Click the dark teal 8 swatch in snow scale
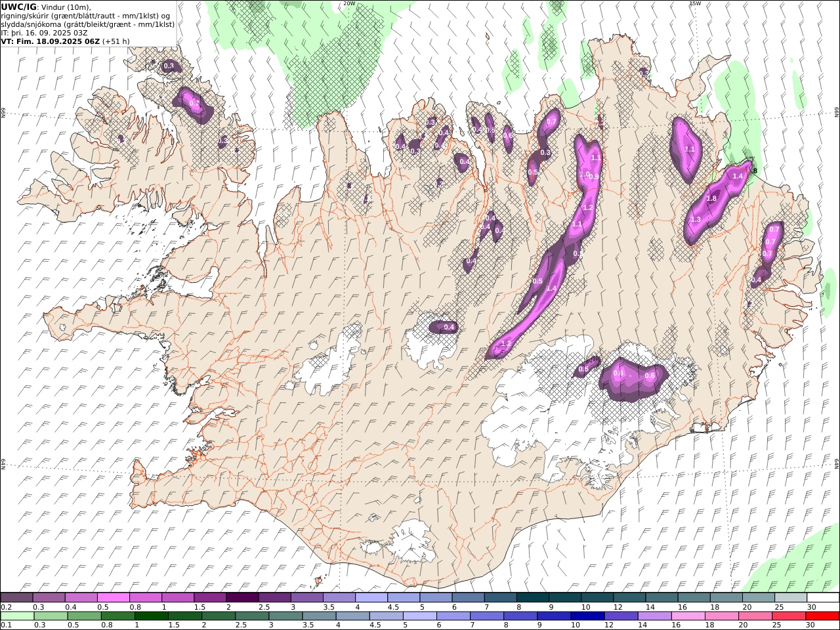 (x=532, y=597)
